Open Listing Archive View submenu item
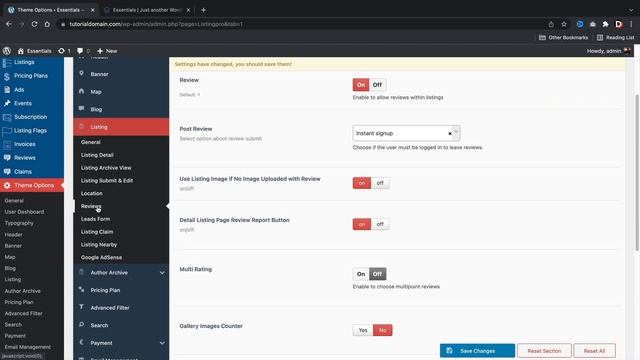Viewport: 640px width, 360px height. click(106, 168)
